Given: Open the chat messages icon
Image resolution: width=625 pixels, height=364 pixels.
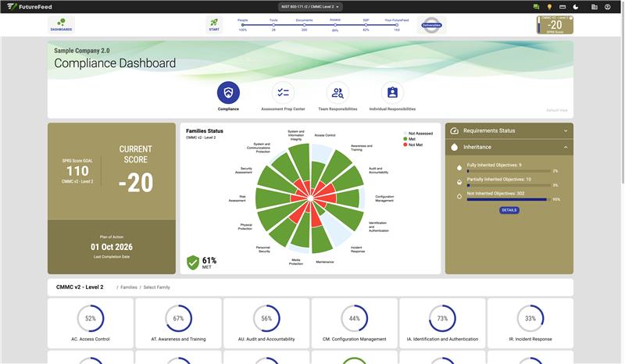Looking at the screenshot, I should click(x=536, y=7).
